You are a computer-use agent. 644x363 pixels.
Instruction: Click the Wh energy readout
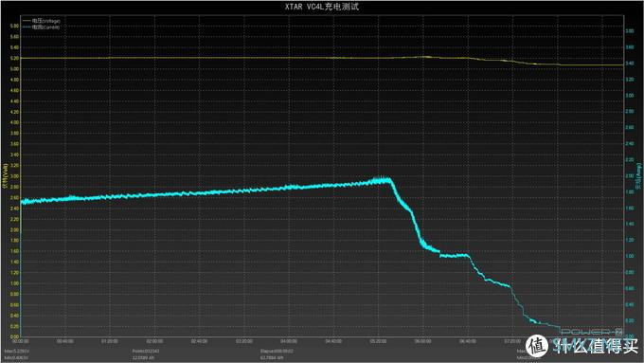[x=272, y=358]
